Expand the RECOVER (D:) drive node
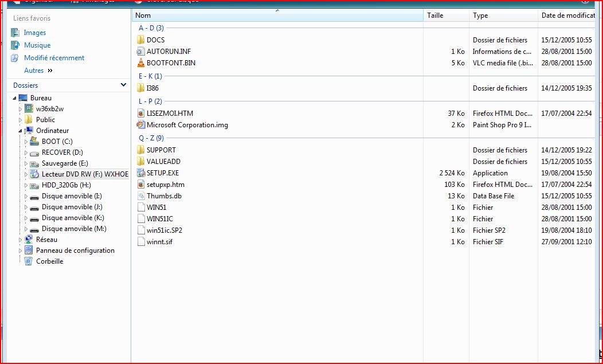603x364 pixels. click(x=26, y=152)
